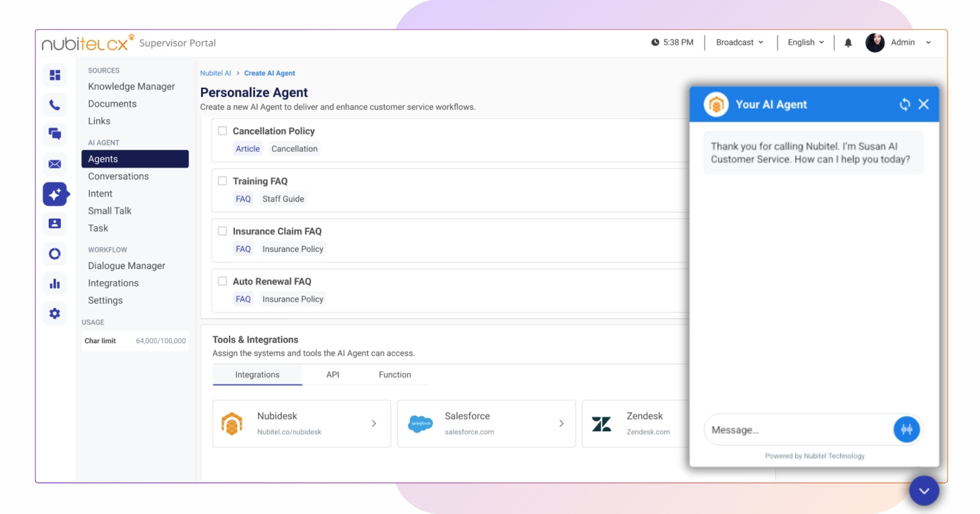
Task: Enable the Auto Renewal FAQ checkbox
Action: pos(223,281)
